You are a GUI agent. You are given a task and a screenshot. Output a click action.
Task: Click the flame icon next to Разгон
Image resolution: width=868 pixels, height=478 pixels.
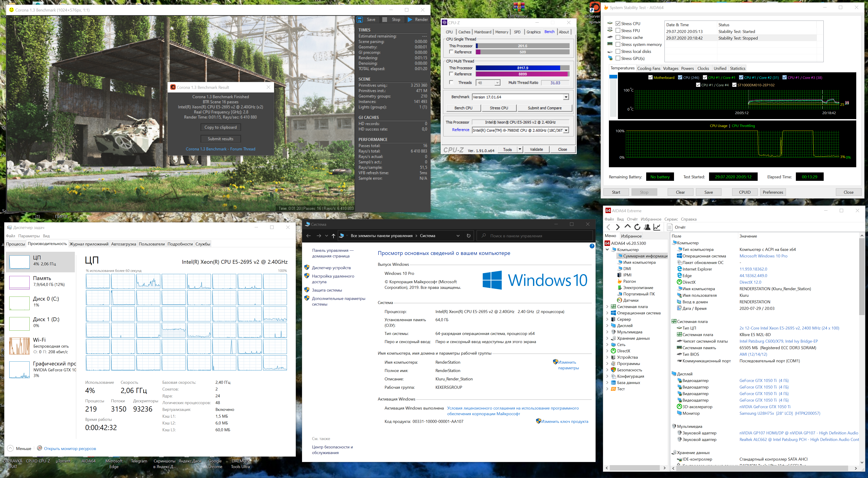(x=619, y=281)
